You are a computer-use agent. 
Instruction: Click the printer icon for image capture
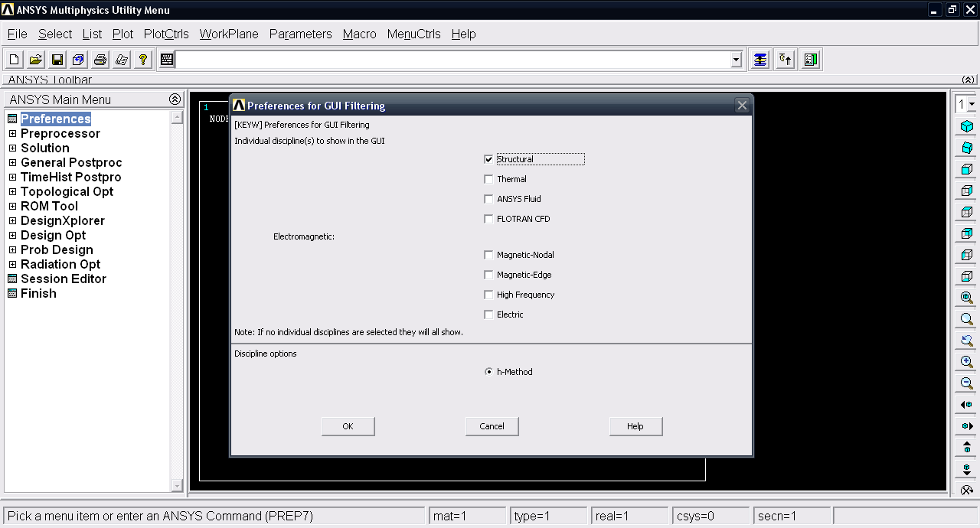coord(100,60)
